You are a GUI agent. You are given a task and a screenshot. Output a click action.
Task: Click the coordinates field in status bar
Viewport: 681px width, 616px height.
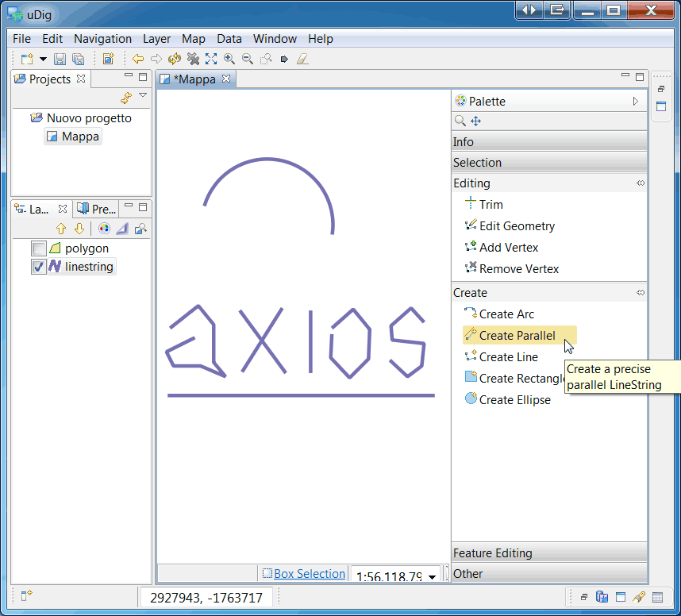[206, 598]
